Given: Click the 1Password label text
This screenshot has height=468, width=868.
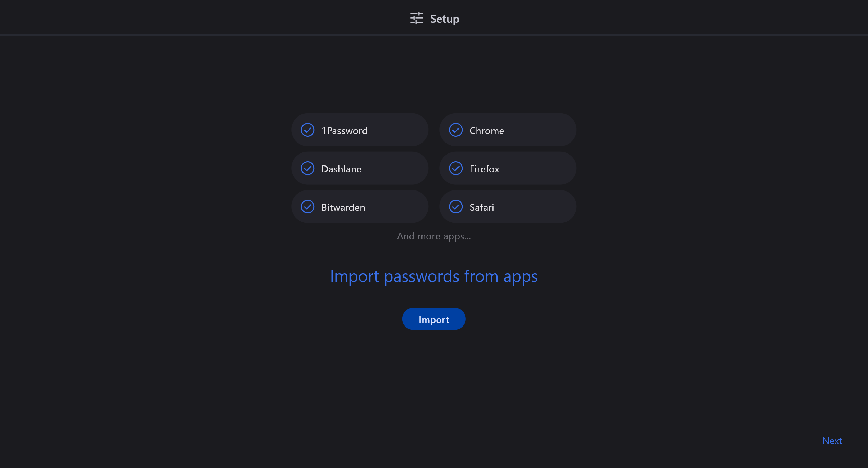Looking at the screenshot, I should 344,131.
